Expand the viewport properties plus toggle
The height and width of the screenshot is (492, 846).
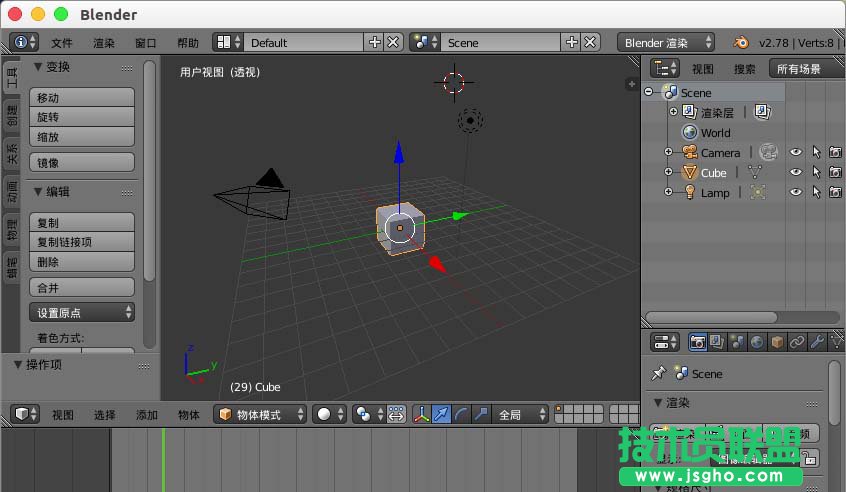(x=631, y=84)
